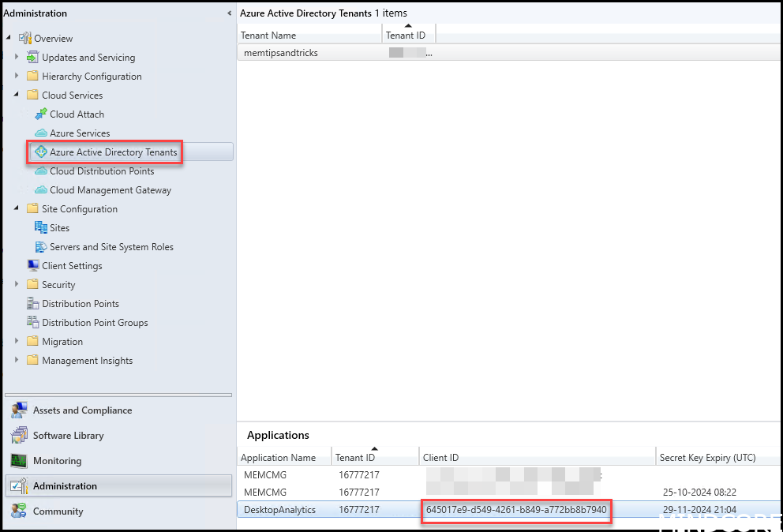Open the Monitoring workspace
The image size is (783, 532).
tap(119, 461)
